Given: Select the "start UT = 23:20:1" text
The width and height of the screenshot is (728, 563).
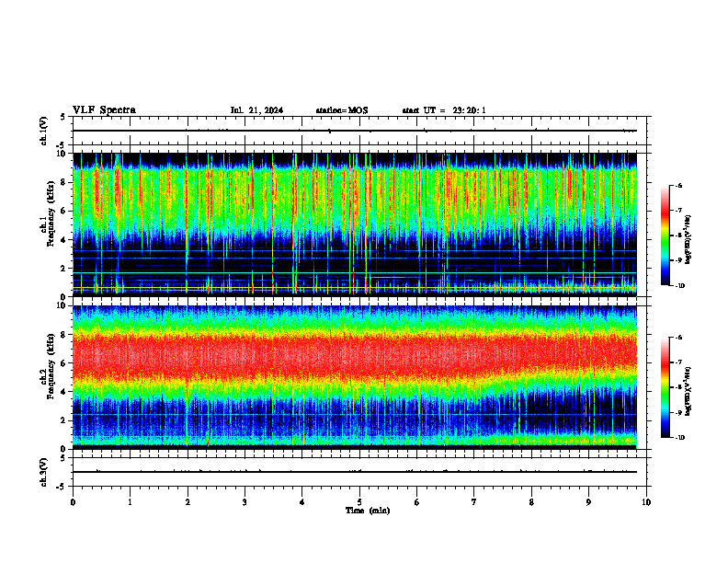Looking at the screenshot, I should (x=444, y=110).
